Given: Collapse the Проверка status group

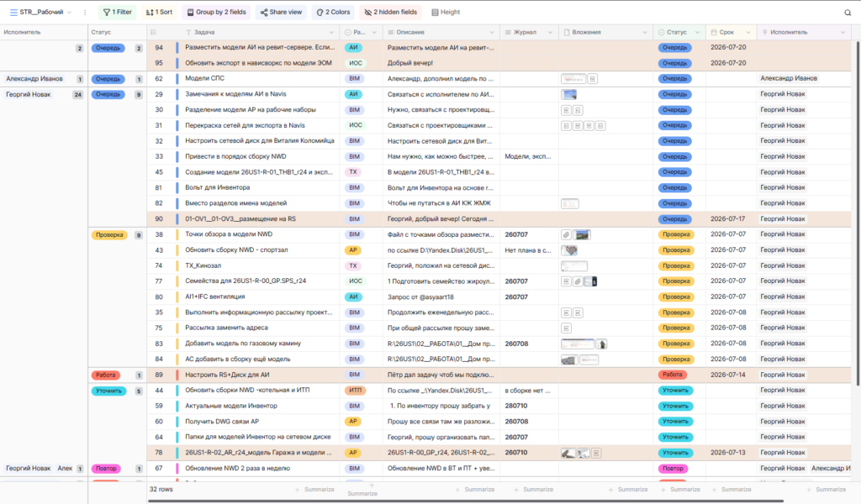Looking at the screenshot, I should point(109,234).
